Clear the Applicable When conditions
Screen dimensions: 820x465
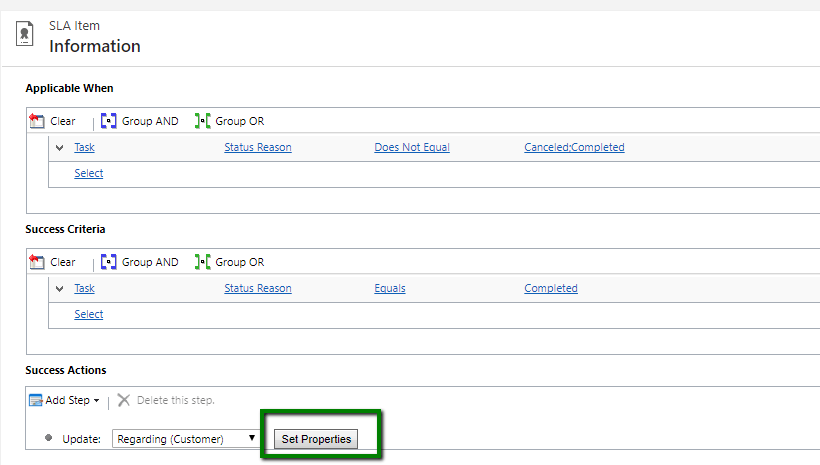tap(53, 121)
